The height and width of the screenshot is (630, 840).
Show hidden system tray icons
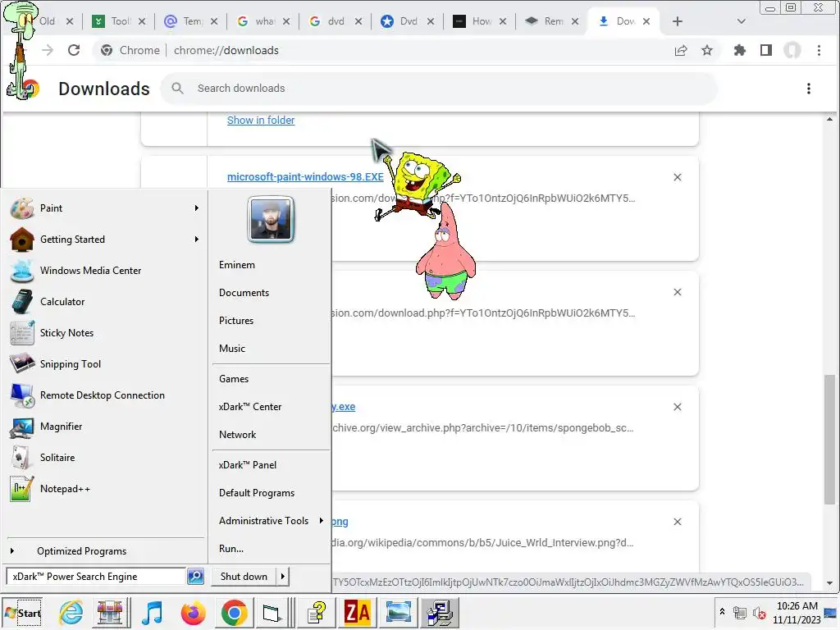[x=722, y=611]
